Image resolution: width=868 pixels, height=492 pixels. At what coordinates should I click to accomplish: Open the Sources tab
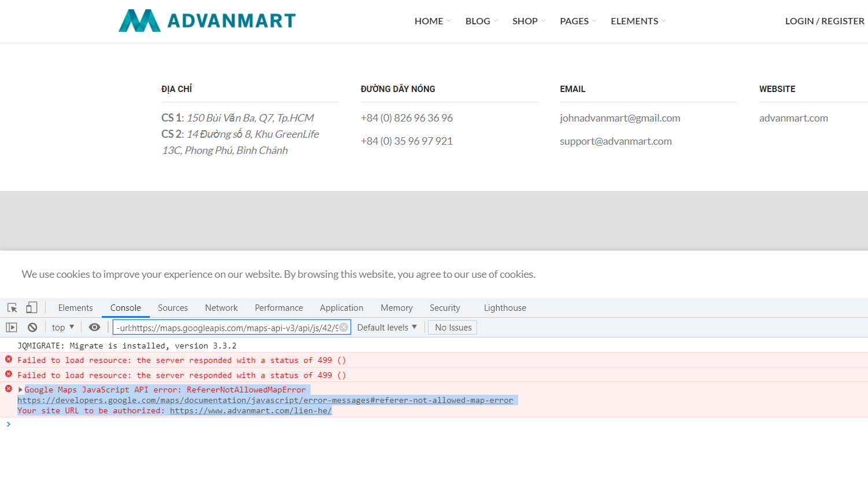(x=173, y=308)
